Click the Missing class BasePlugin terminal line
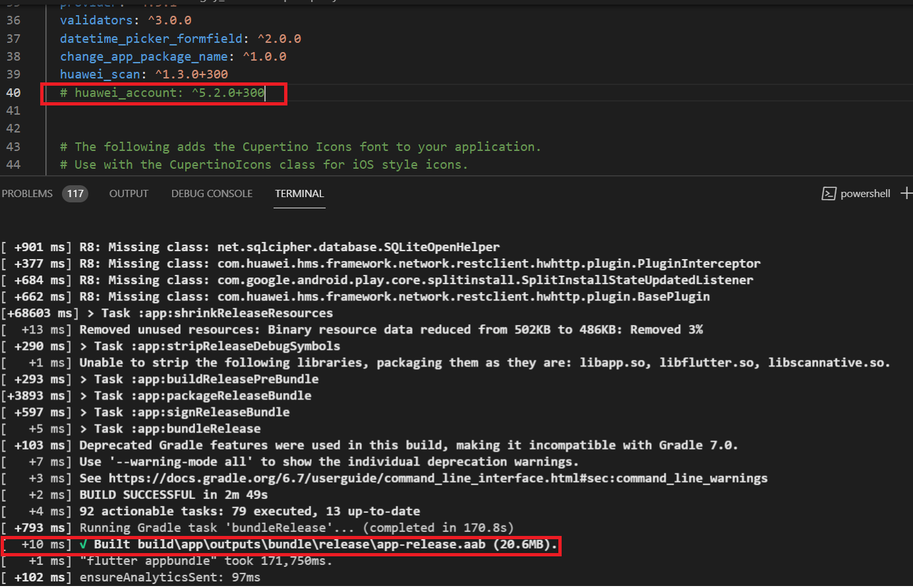 tap(355, 297)
